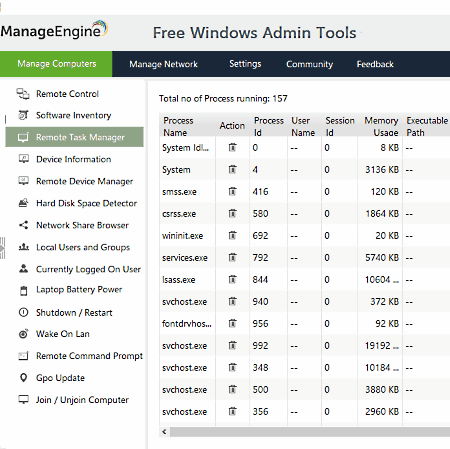Click the sidebar collapse handle
The height and width of the screenshot is (449, 450).
3,248
